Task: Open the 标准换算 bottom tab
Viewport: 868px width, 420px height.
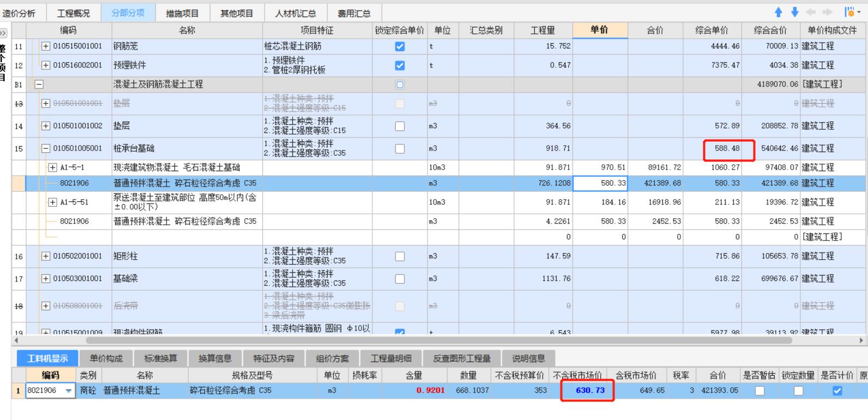Action: [x=161, y=358]
